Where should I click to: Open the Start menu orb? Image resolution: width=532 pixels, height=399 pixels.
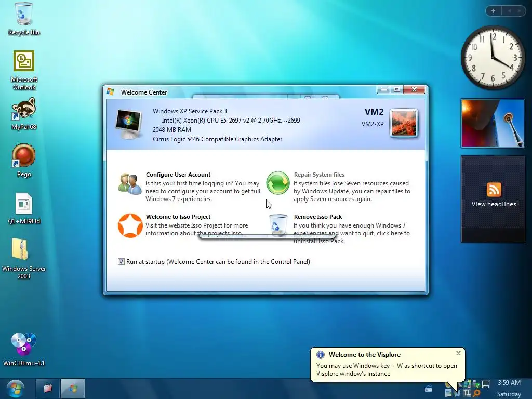[x=15, y=389]
